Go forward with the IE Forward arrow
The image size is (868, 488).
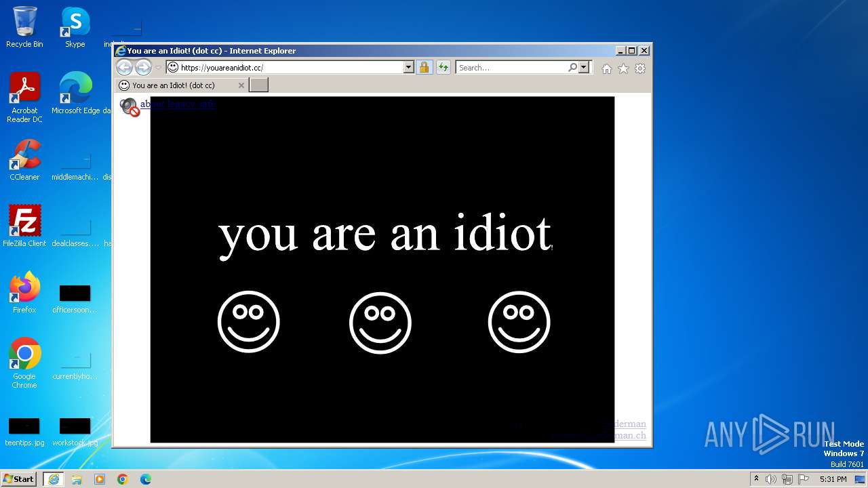coord(143,67)
